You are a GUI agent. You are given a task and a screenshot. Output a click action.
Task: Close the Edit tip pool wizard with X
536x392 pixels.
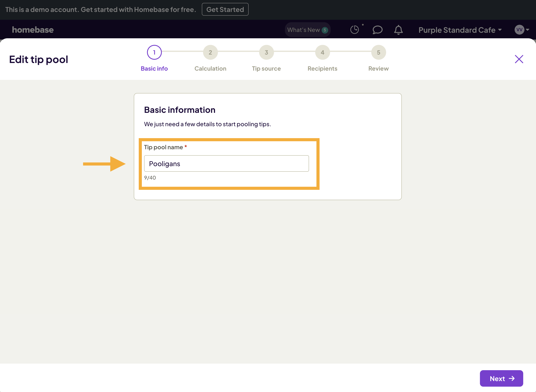(519, 59)
